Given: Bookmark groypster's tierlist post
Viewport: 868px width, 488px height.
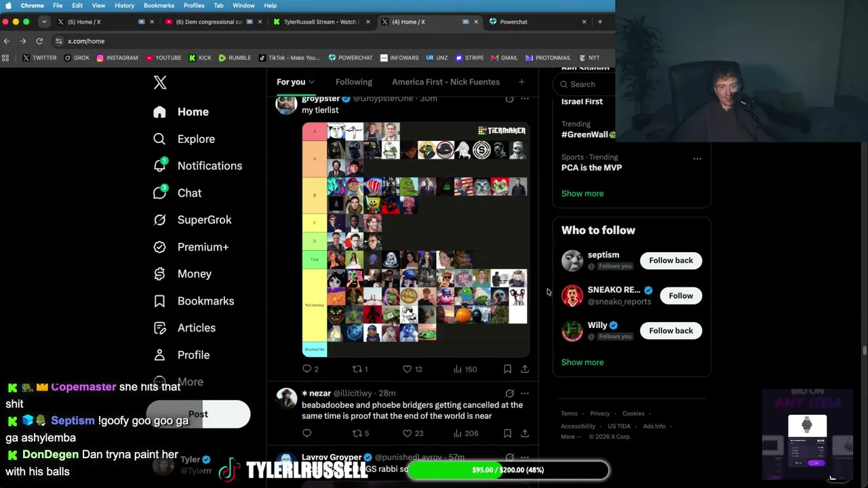Looking at the screenshot, I should 507,369.
